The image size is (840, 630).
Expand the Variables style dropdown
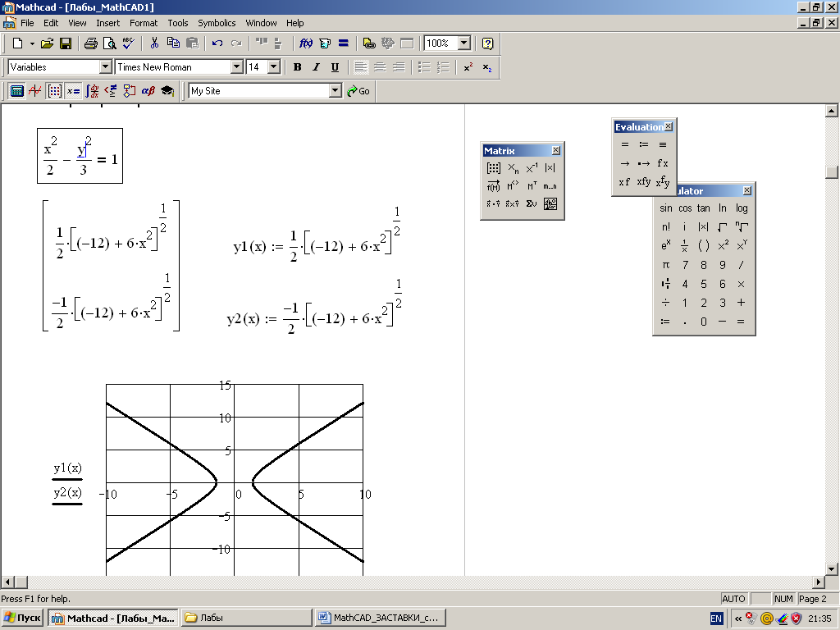point(105,67)
